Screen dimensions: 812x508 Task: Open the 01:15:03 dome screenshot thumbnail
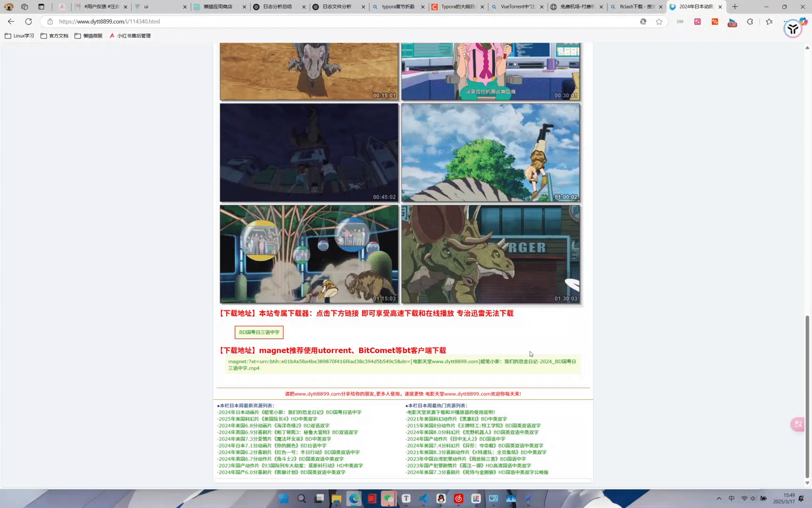[x=309, y=254]
